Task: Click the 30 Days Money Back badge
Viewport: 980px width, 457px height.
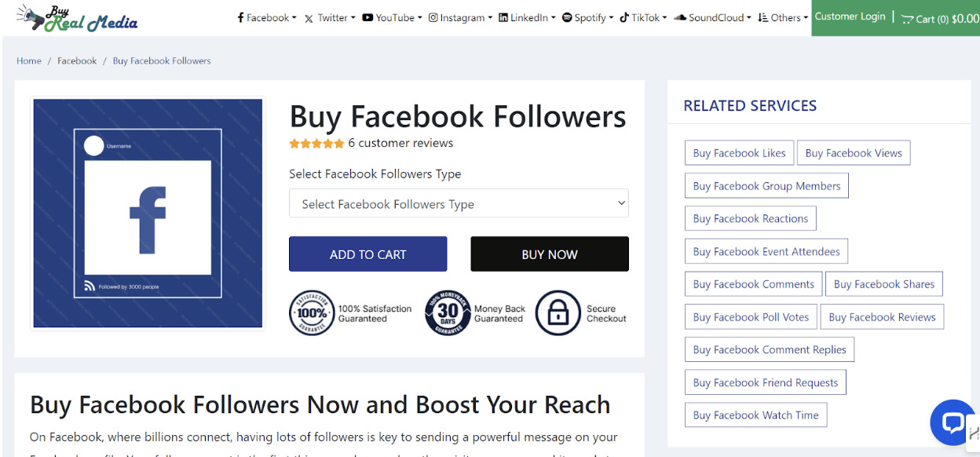Action: (x=448, y=313)
